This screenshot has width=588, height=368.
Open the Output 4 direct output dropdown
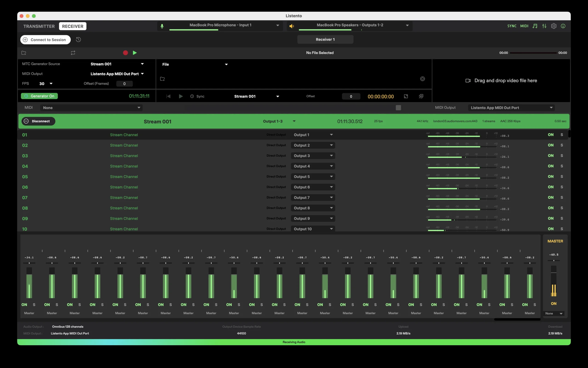click(313, 166)
